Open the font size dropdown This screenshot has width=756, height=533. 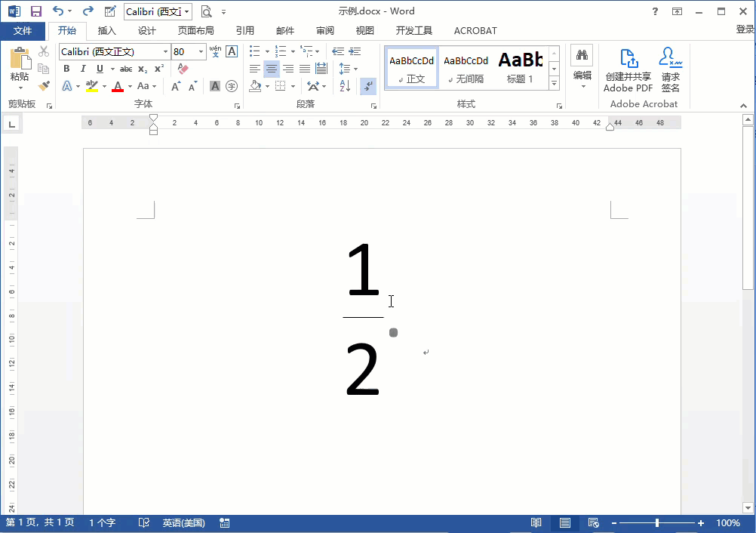(201, 51)
